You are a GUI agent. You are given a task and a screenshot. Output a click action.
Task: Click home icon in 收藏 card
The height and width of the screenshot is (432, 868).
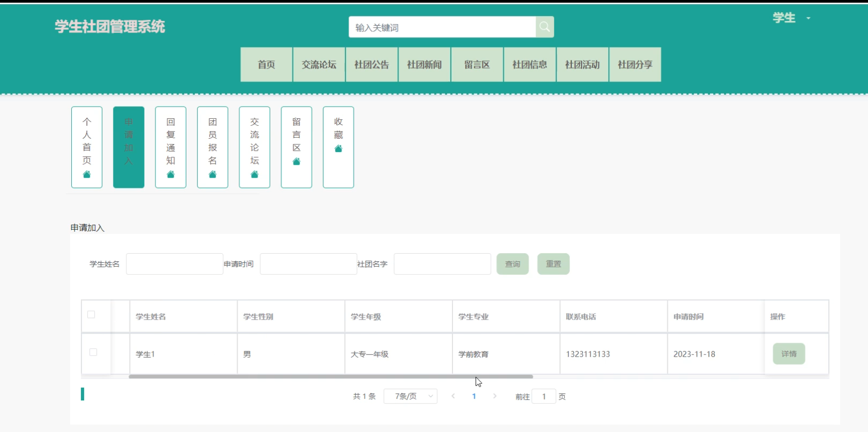click(x=338, y=149)
